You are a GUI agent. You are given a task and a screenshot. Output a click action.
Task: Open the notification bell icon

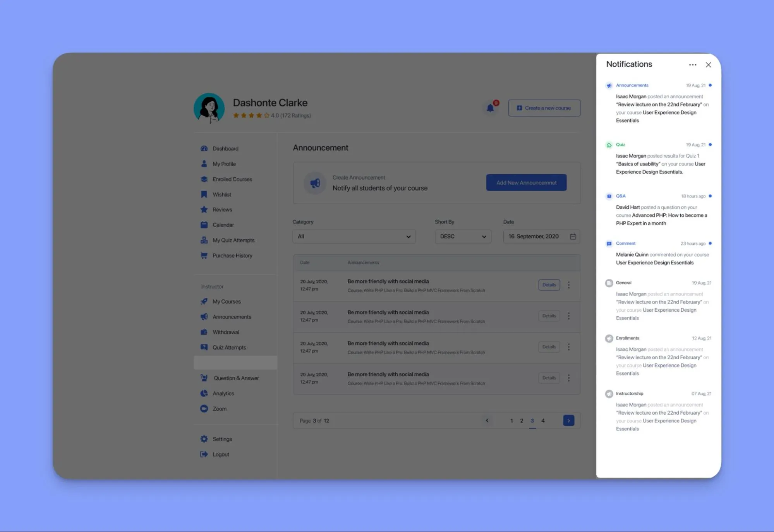(490, 108)
